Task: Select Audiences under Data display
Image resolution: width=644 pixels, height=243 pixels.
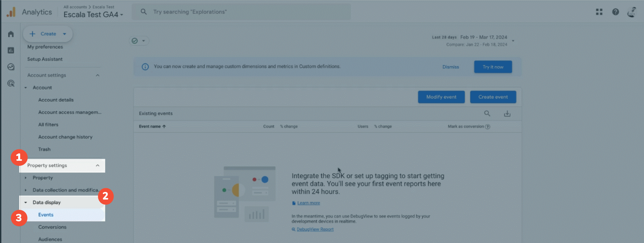Action: [50, 239]
